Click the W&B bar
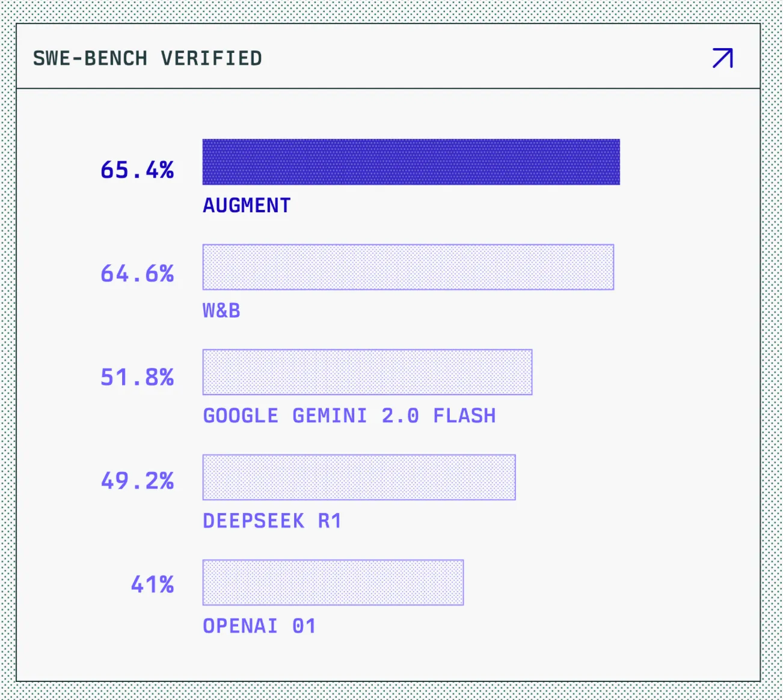The width and height of the screenshot is (783, 700). [x=408, y=267]
